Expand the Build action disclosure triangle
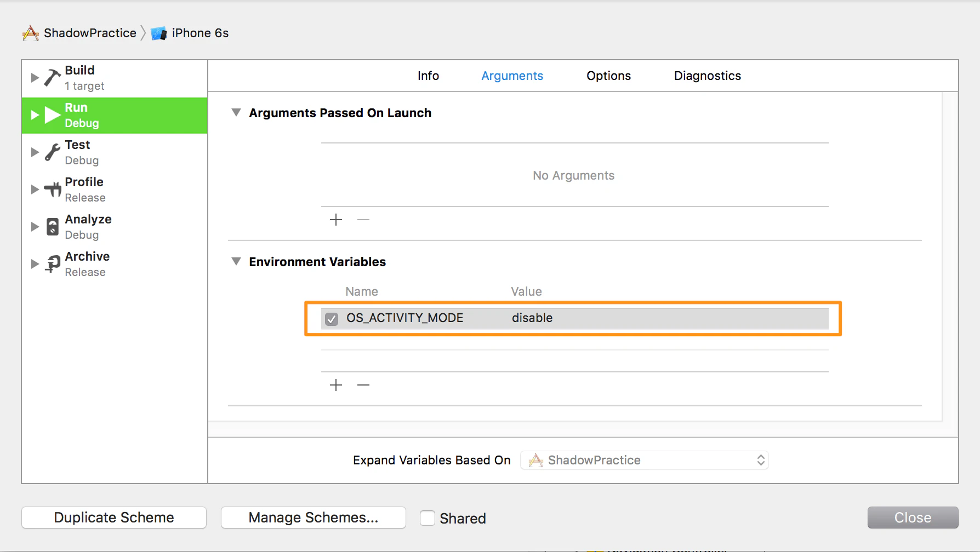Viewport: 980px width, 552px height. pos(35,78)
